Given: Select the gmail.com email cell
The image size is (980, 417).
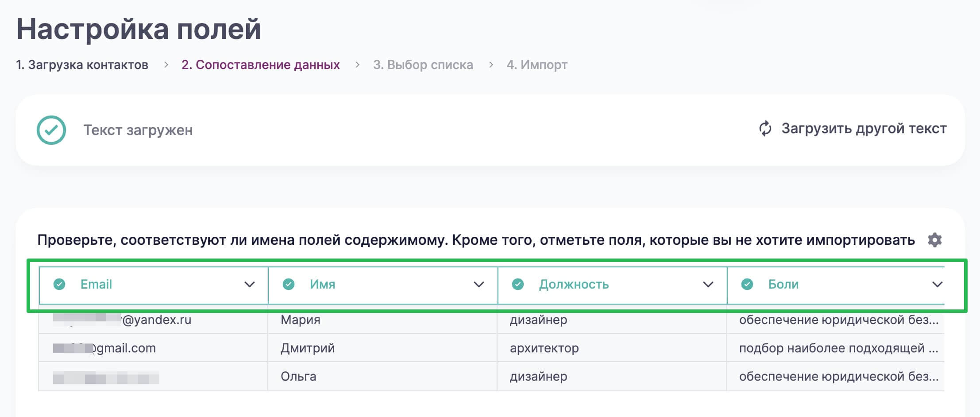Looking at the screenshot, I should [x=153, y=348].
